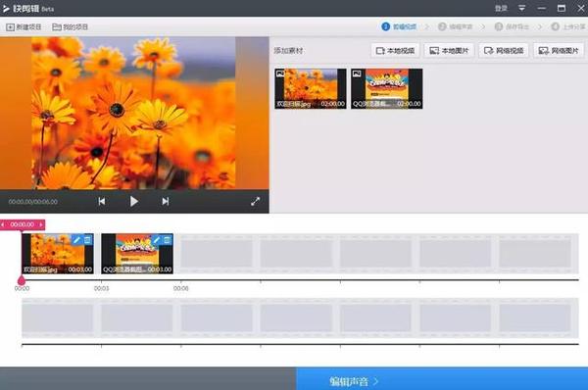Select the QQ browser screenshot material thumbnail
Image resolution: width=588 pixels, height=390 pixels.
point(387,88)
